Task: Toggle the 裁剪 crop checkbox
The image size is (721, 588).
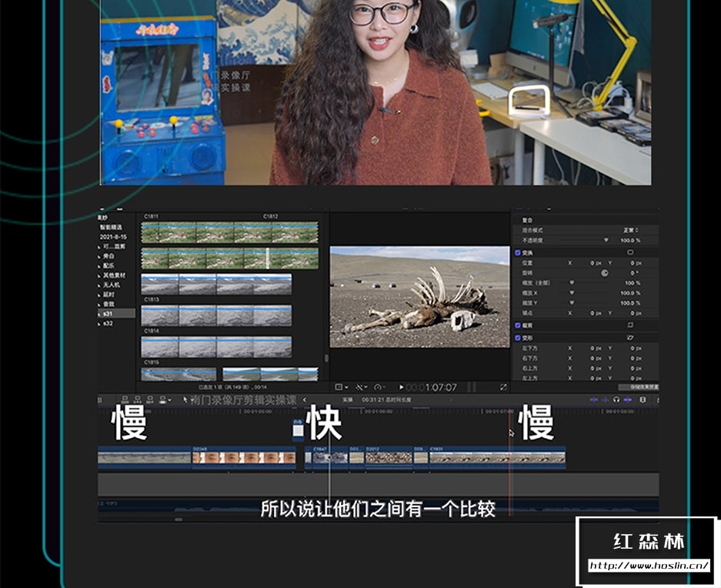Action: [518, 326]
